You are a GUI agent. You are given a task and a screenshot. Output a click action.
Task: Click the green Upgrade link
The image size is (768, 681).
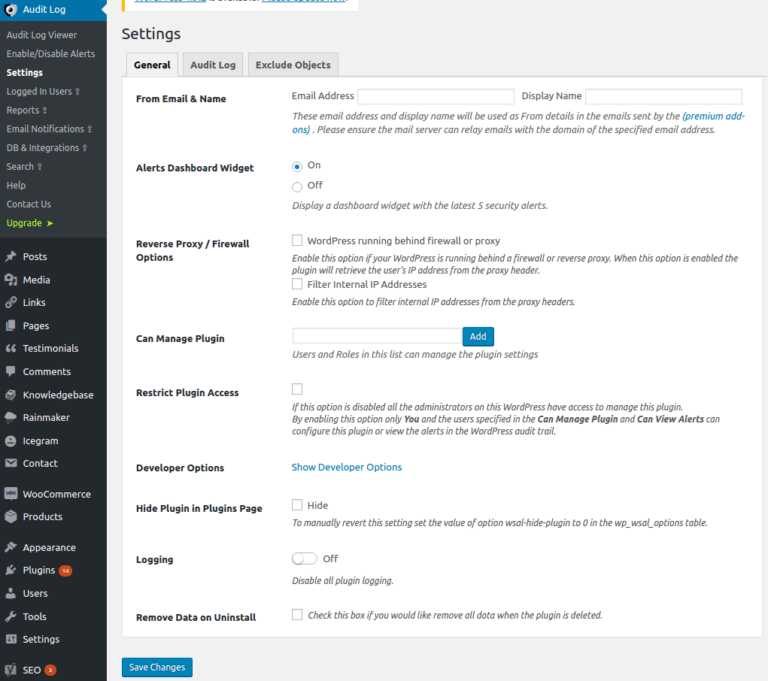(x=29, y=223)
